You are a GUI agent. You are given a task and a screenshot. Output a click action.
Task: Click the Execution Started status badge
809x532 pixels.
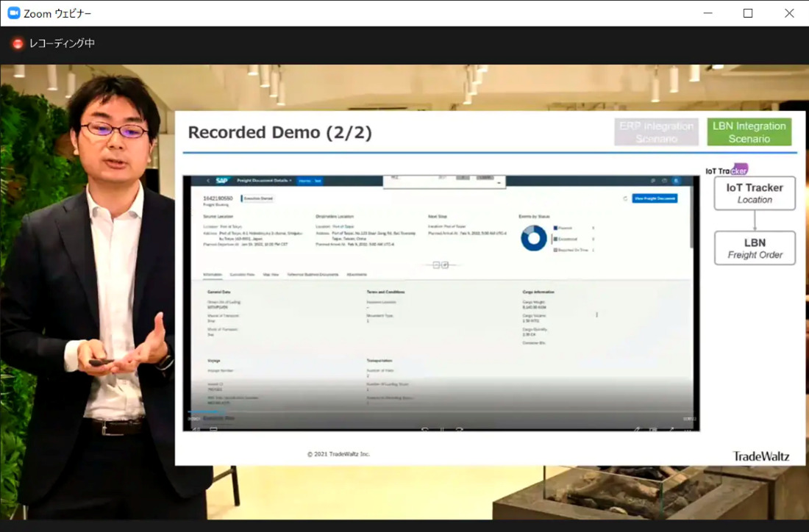[257, 198]
